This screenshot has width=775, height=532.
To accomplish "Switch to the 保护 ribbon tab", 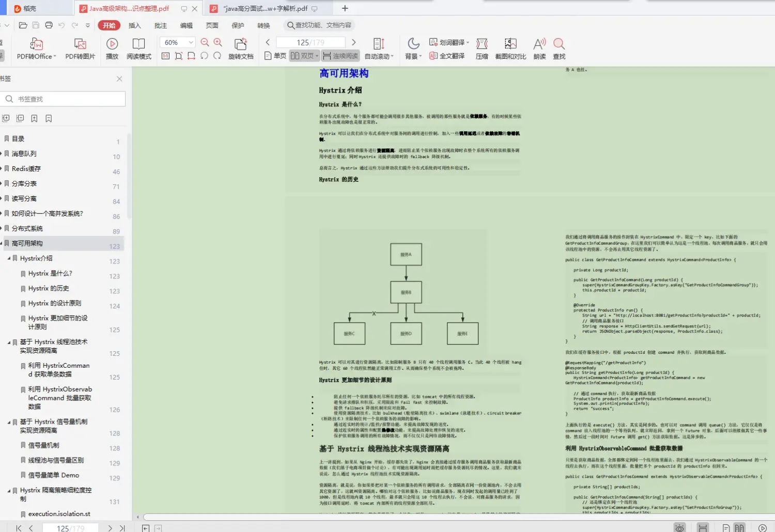I will pyautogui.click(x=238, y=25).
